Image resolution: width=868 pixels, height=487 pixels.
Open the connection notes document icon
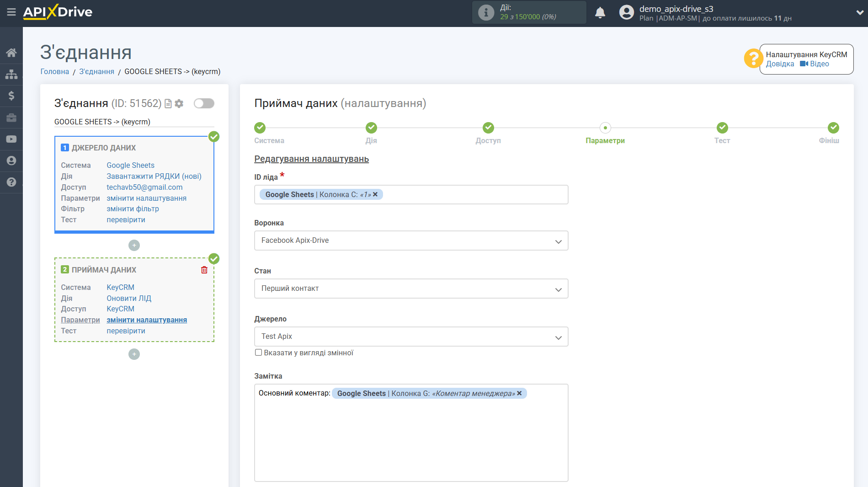(x=168, y=104)
